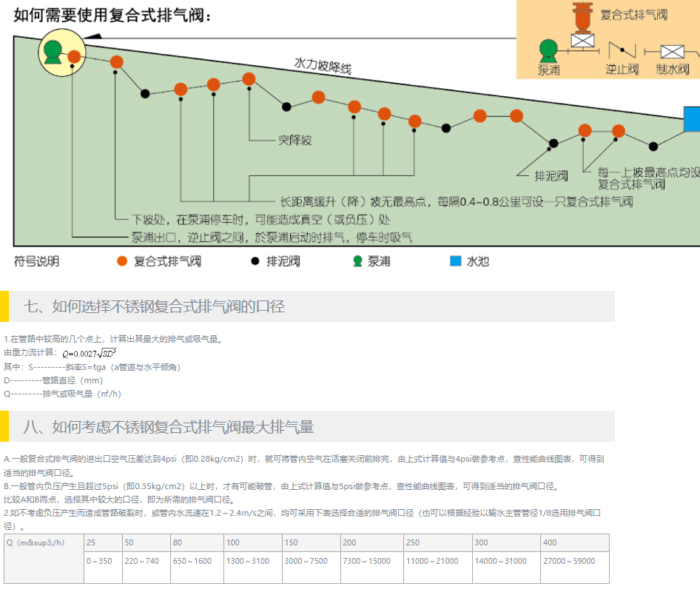Click the green pump icon inside the yellow circle
This screenshot has height=592, width=700.
53,50
